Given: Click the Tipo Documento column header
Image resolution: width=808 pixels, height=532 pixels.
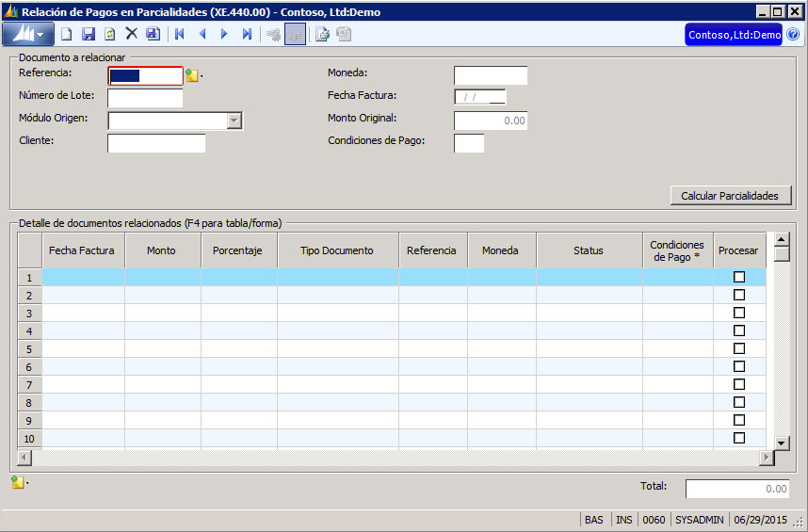Looking at the screenshot, I should coord(337,250).
